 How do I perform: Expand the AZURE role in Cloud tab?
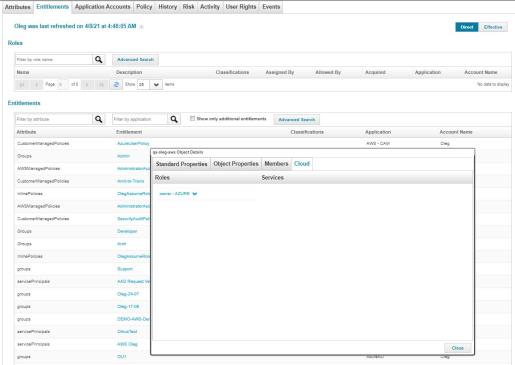pyautogui.click(x=195, y=194)
